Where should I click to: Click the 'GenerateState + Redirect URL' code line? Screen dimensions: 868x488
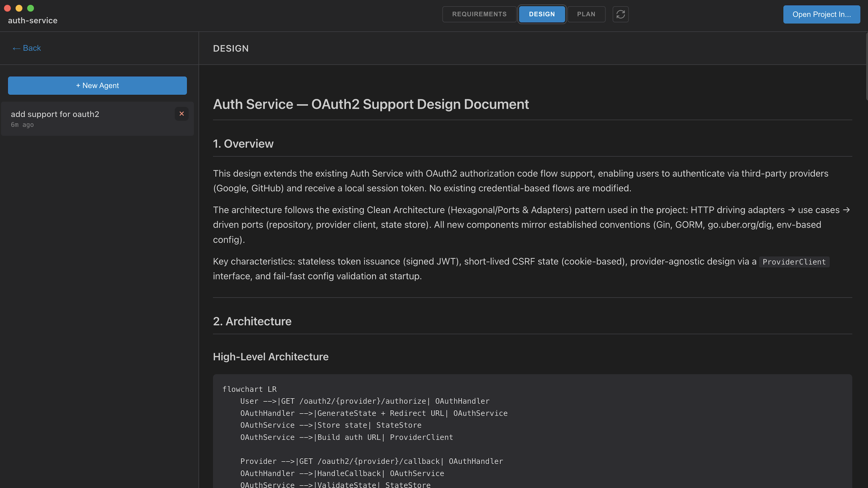coord(374,413)
